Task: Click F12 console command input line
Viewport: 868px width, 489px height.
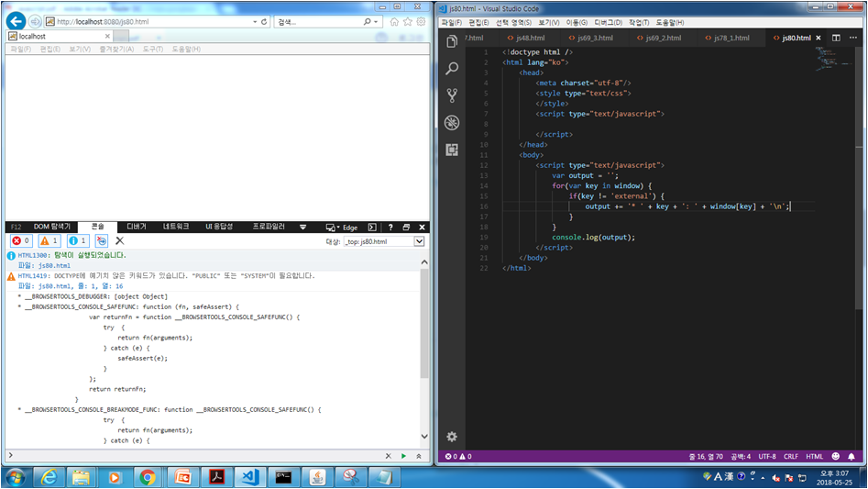Action: [198, 456]
